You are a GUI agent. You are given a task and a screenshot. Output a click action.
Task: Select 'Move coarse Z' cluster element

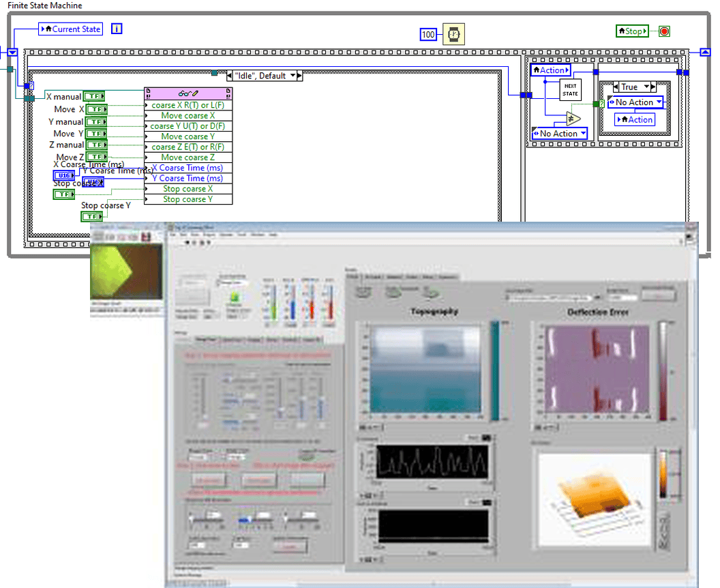pyautogui.click(x=188, y=158)
